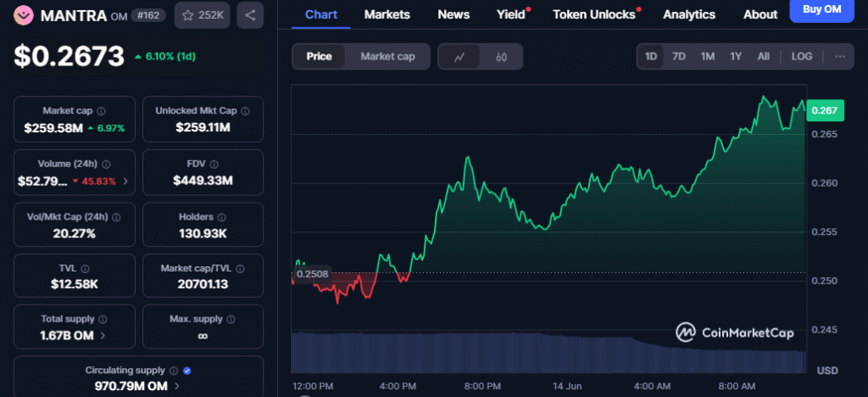Click the 20701.13 Market cap/TVL value

pos(203,284)
